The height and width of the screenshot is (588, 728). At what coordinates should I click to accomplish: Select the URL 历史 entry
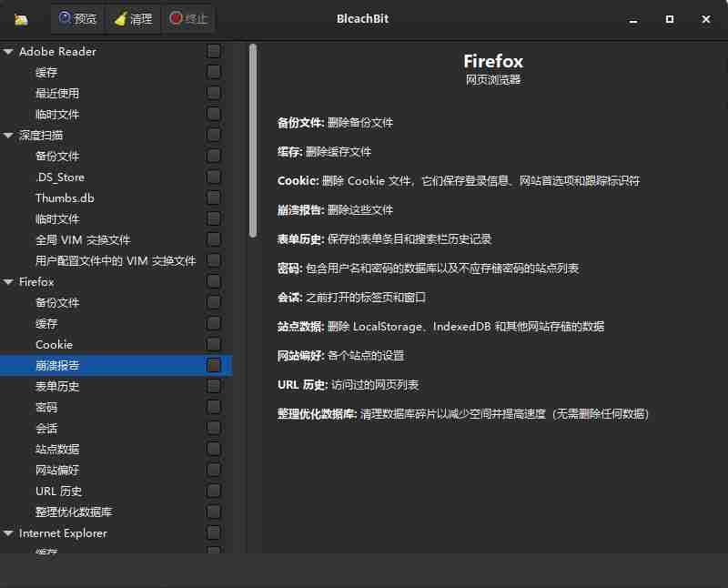(x=59, y=491)
